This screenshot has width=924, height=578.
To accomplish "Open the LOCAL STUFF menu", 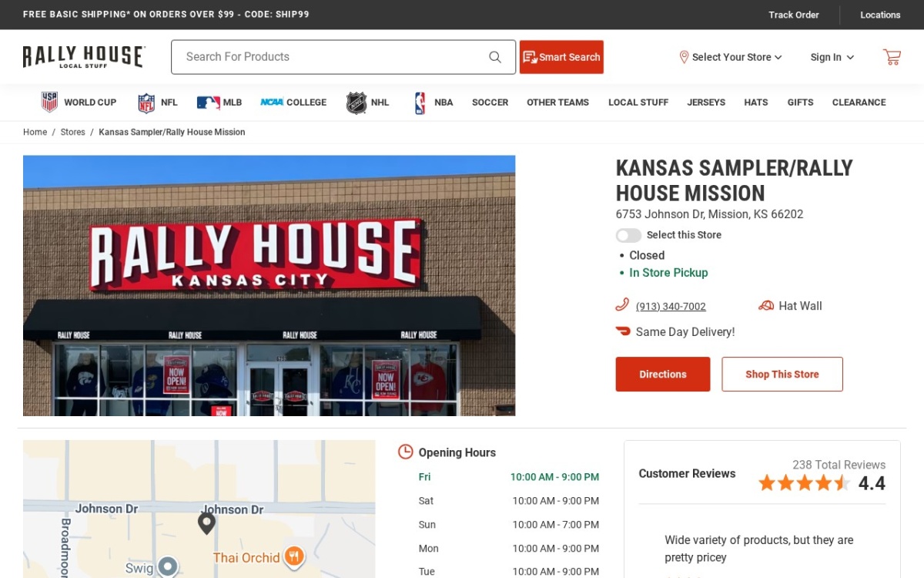I will point(638,102).
